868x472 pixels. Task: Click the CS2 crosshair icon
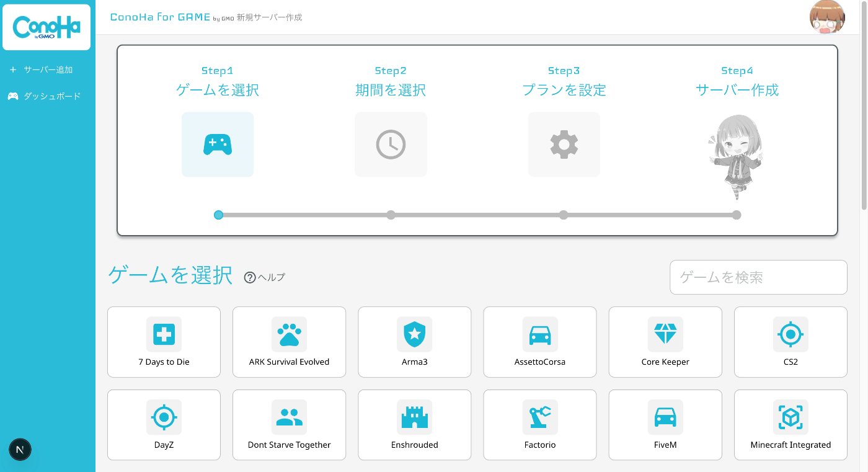click(790, 335)
